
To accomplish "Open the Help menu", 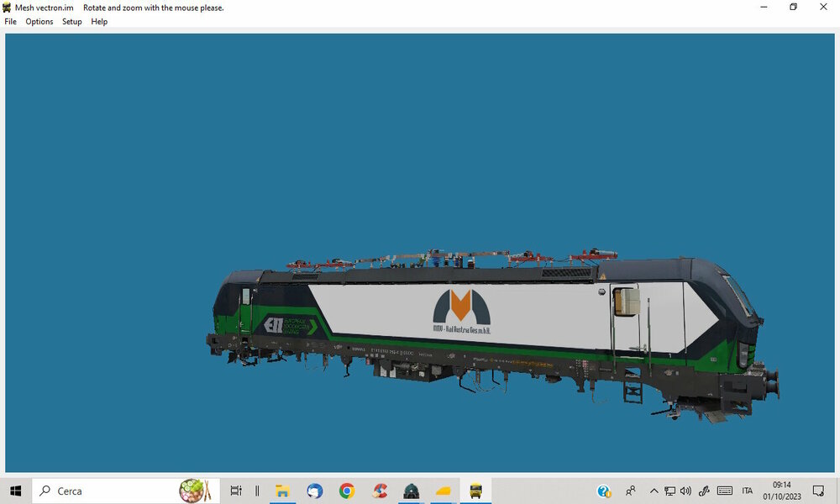I will pyautogui.click(x=99, y=22).
